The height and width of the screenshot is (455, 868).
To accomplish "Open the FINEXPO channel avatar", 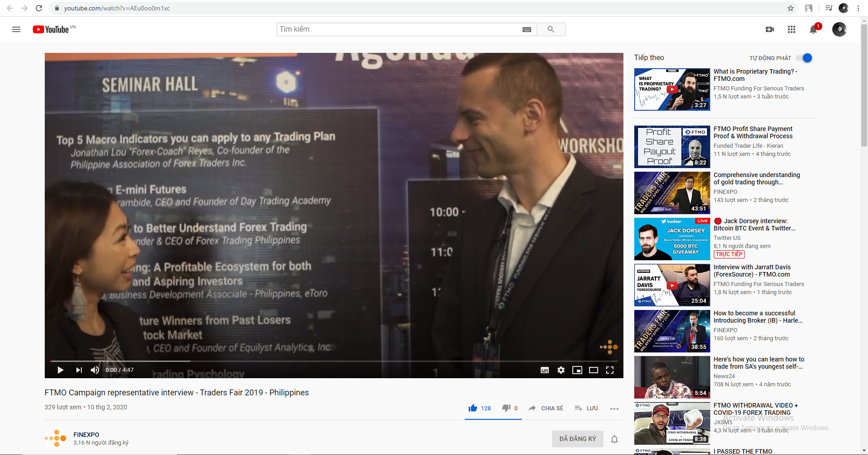I will (x=56, y=438).
